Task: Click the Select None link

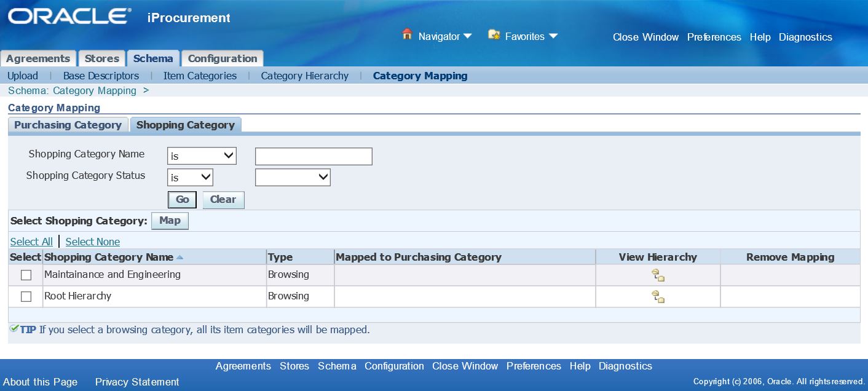Action: [93, 242]
